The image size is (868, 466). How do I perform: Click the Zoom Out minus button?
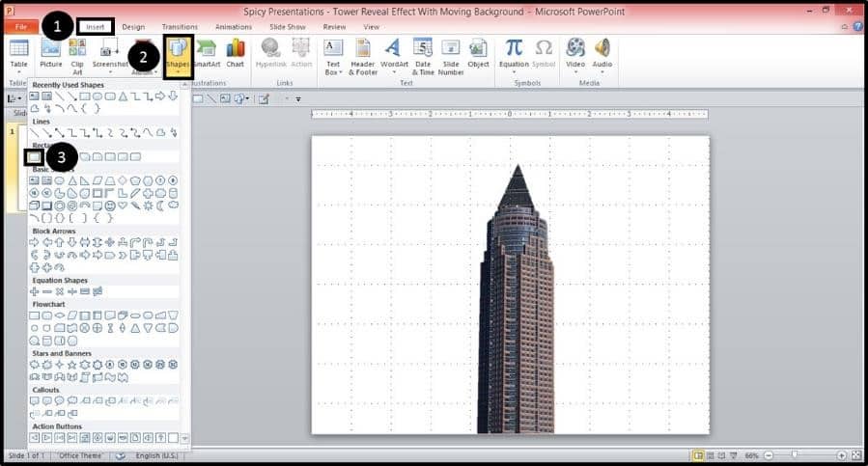[x=769, y=455]
